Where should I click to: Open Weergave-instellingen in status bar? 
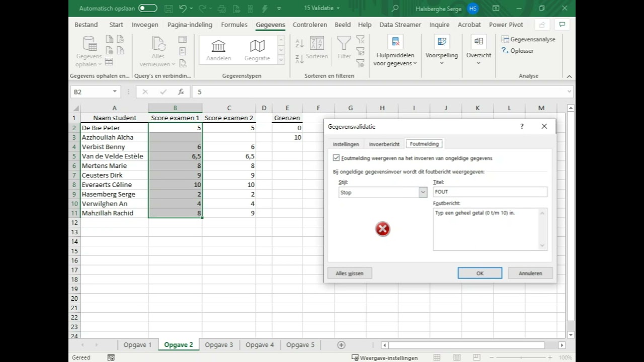coord(384,358)
